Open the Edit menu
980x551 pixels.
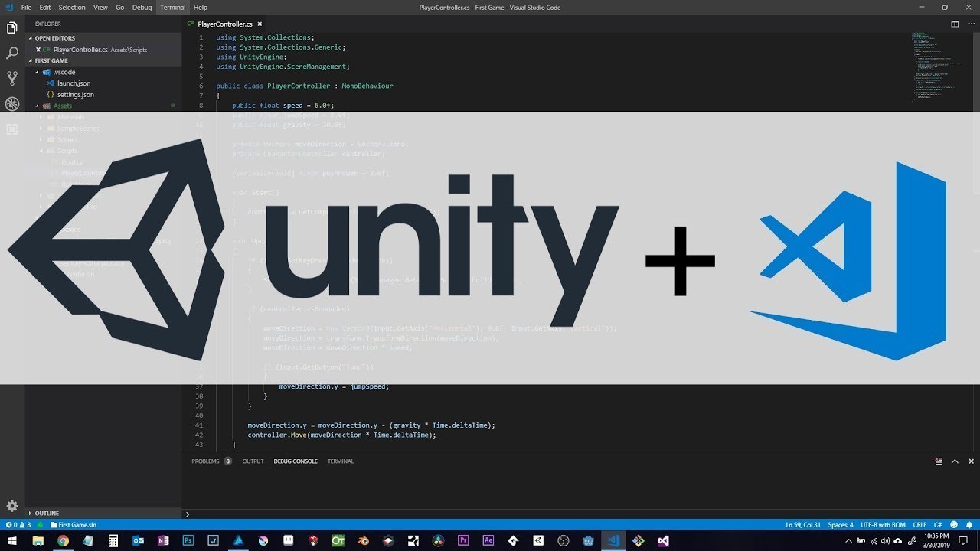(45, 7)
